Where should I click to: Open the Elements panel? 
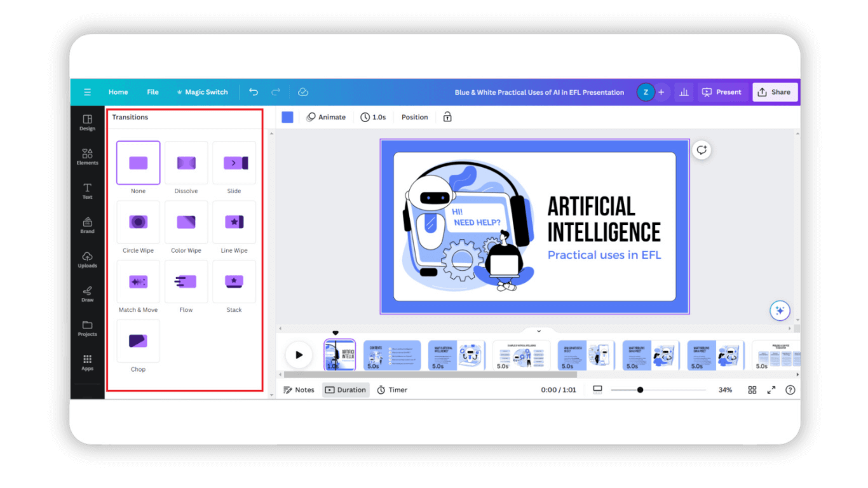coord(87,156)
